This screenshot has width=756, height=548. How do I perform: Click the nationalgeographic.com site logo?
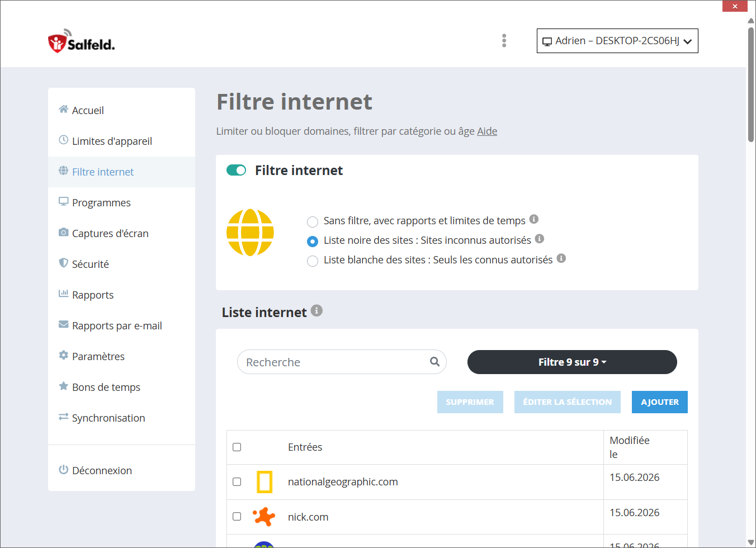[x=264, y=482]
